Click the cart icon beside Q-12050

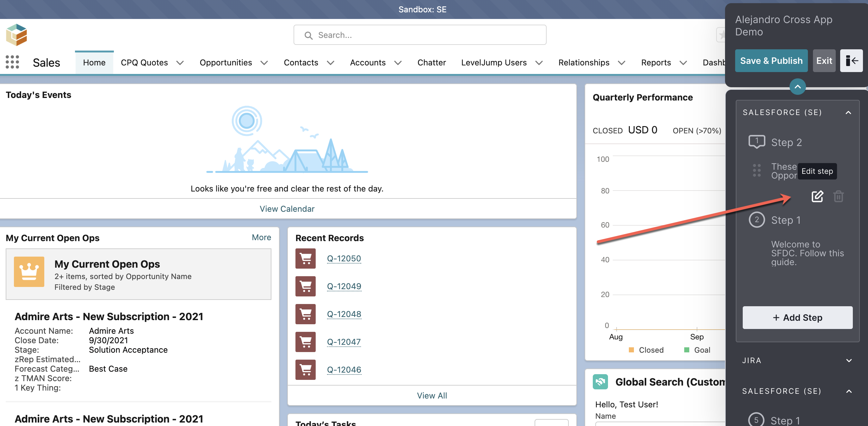(305, 259)
